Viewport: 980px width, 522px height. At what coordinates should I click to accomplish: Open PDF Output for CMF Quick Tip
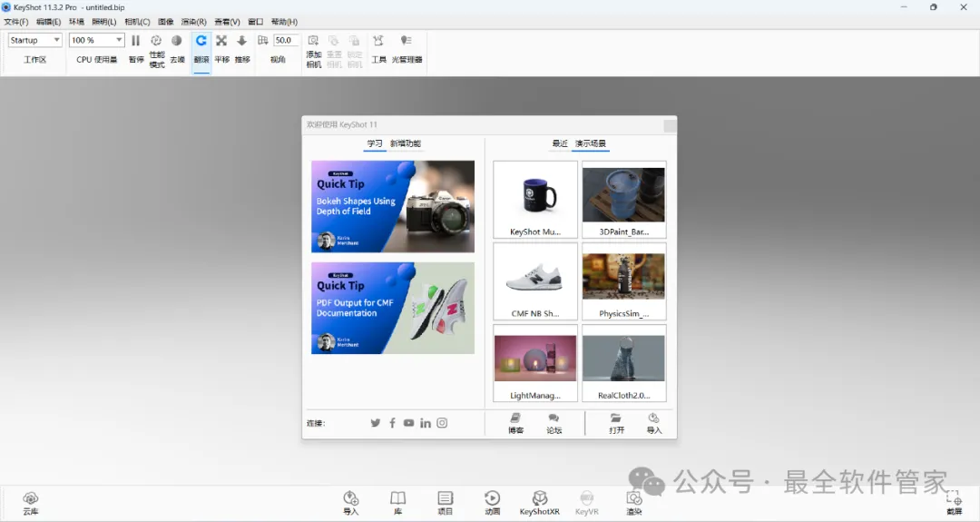pos(393,308)
